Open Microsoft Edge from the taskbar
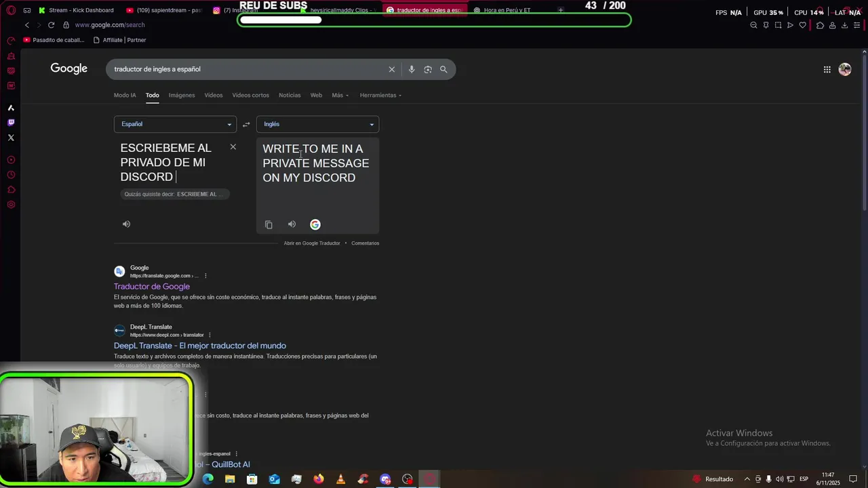Viewport: 868px width, 488px height. 208,479
